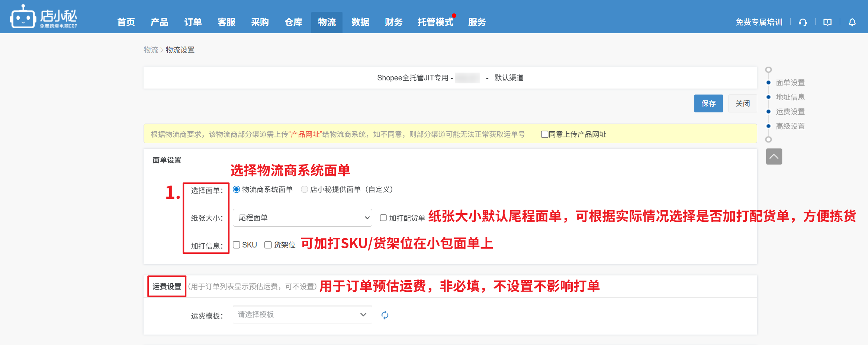Open the 纸张大小 尾程面单 dropdown
868x345 pixels.
click(302, 218)
